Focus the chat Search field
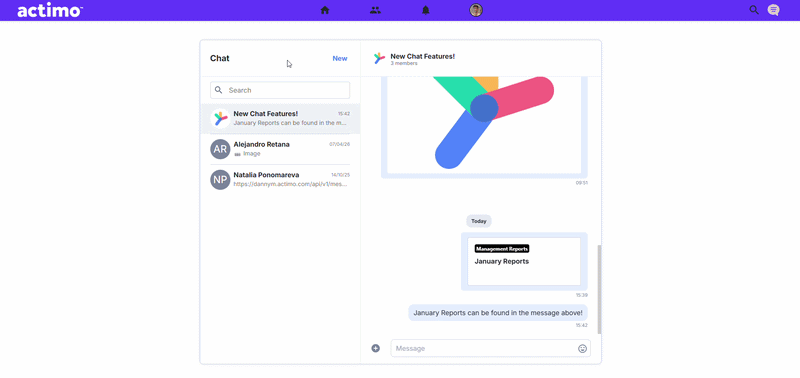The width and height of the screenshot is (800, 378). click(280, 90)
